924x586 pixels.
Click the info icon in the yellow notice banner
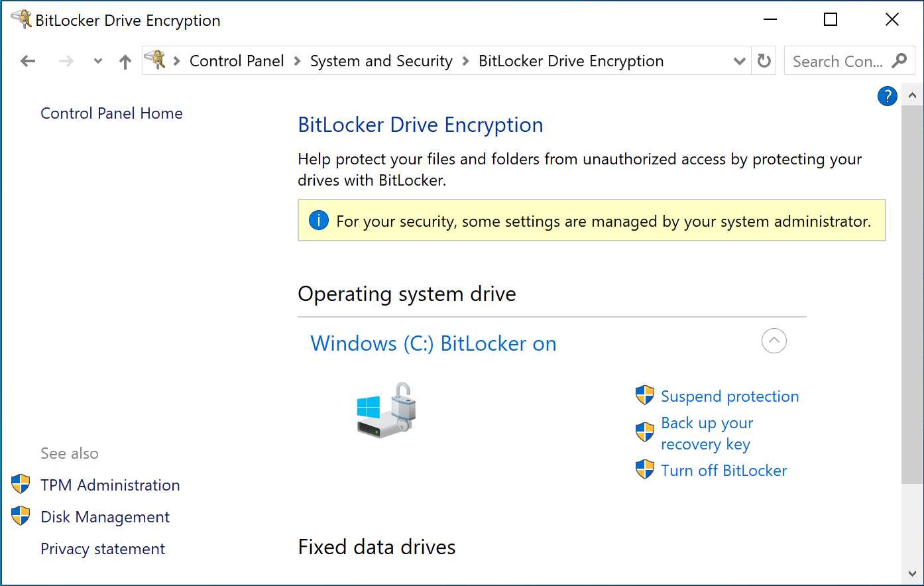tap(319, 220)
